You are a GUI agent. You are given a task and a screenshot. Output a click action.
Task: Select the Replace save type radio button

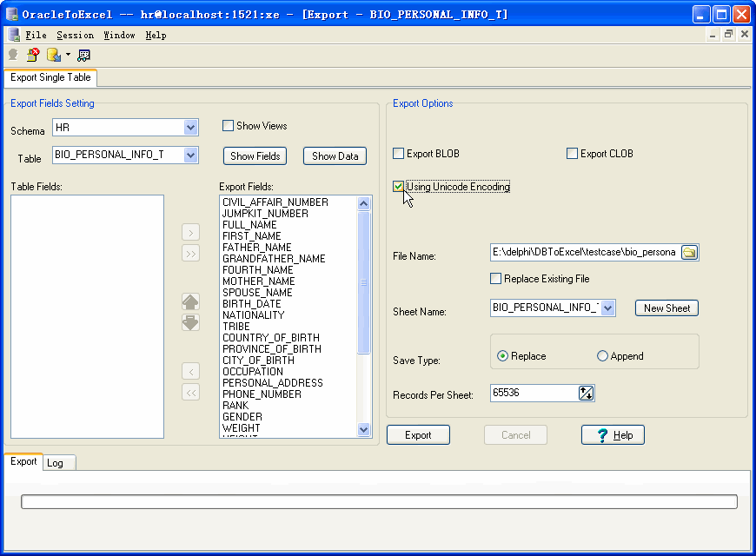[x=502, y=356]
